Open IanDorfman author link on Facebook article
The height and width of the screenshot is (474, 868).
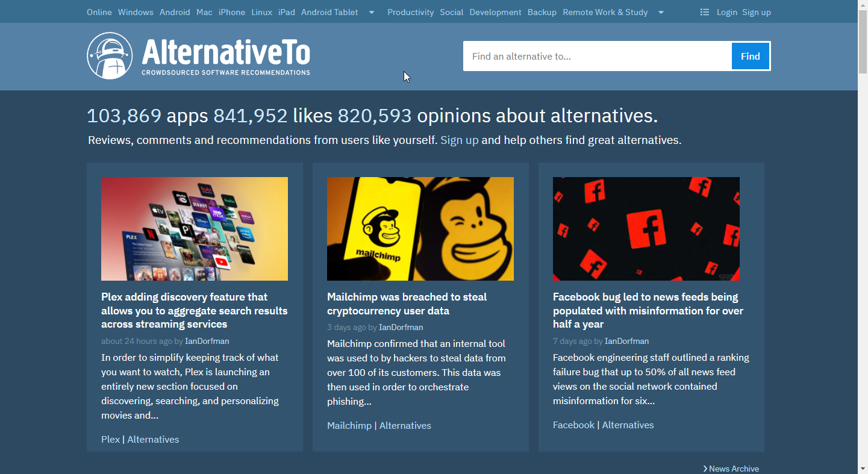627,341
